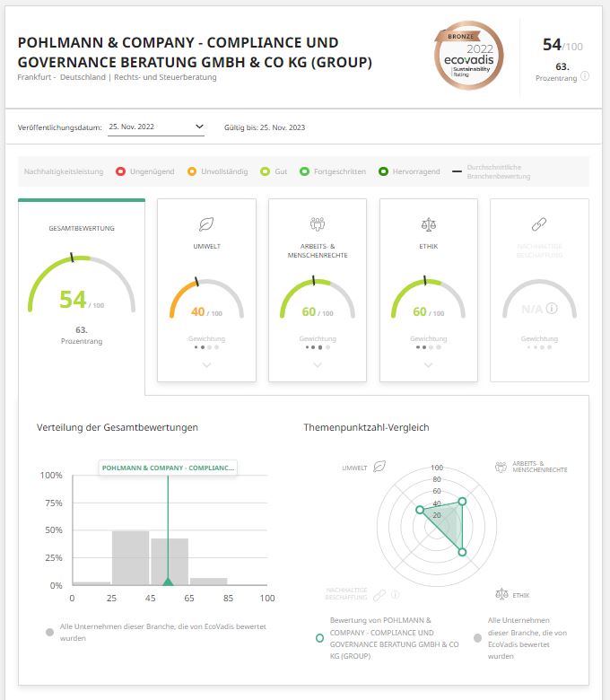Click the Pohlmann & Company title heading
Viewport: 610px width, 700px height.
195,52
